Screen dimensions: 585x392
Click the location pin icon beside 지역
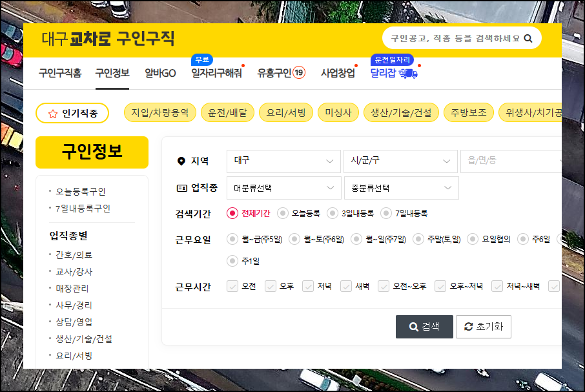(x=181, y=161)
